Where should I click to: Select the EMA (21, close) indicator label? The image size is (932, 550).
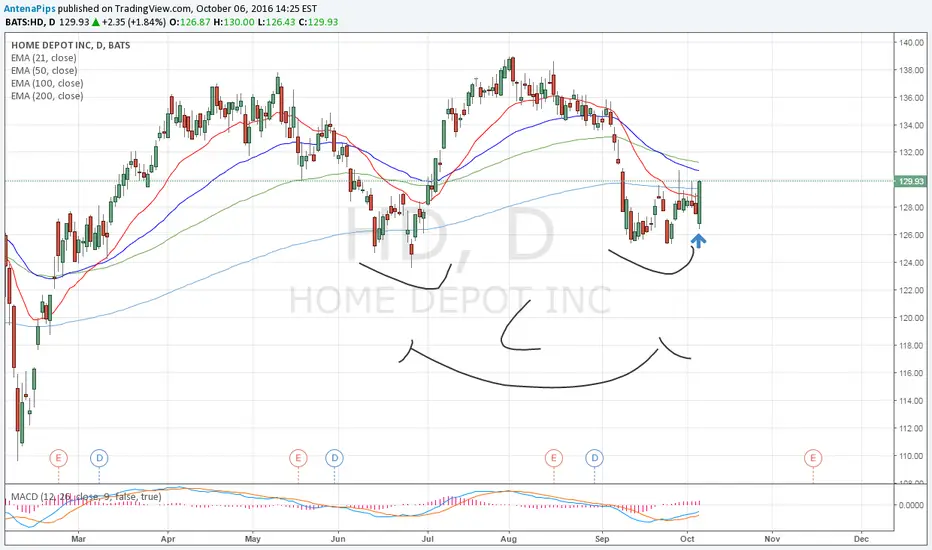[x=44, y=58]
